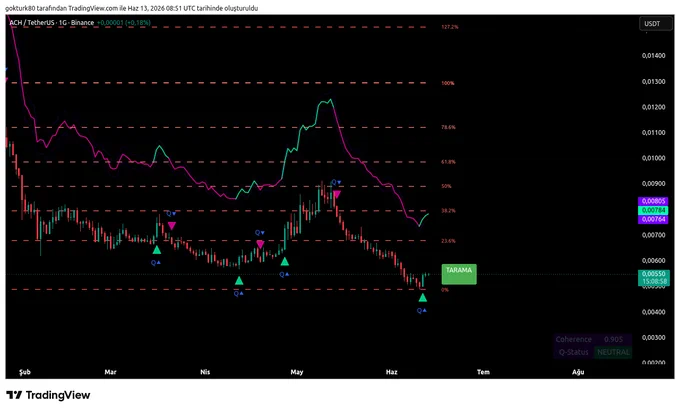Select the 100% Fibonacci level label
The height and width of the screenshot is (411, 680).
pos(448,83)
